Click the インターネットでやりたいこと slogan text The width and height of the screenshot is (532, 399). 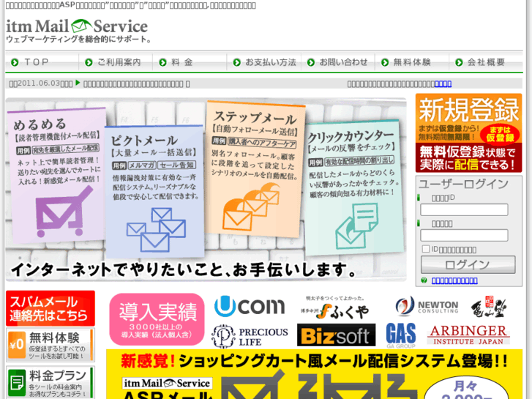tap(183, 270)
